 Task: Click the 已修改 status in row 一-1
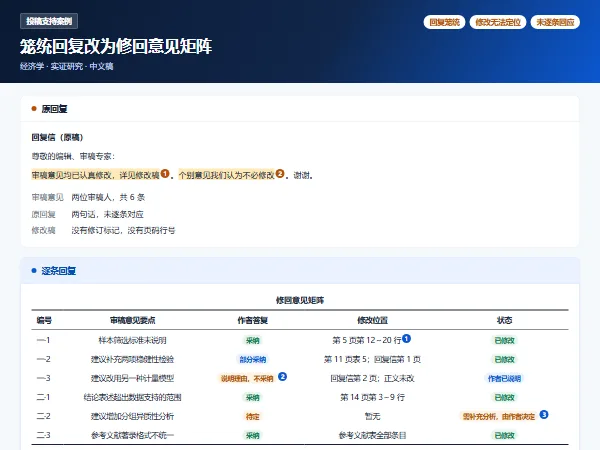point(504,341)
